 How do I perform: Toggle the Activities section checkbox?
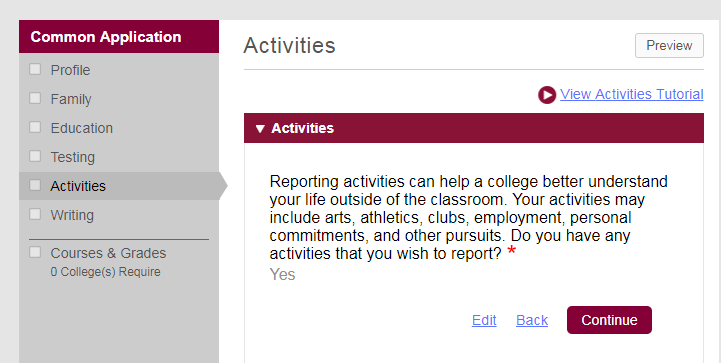(x=35, y=185)
